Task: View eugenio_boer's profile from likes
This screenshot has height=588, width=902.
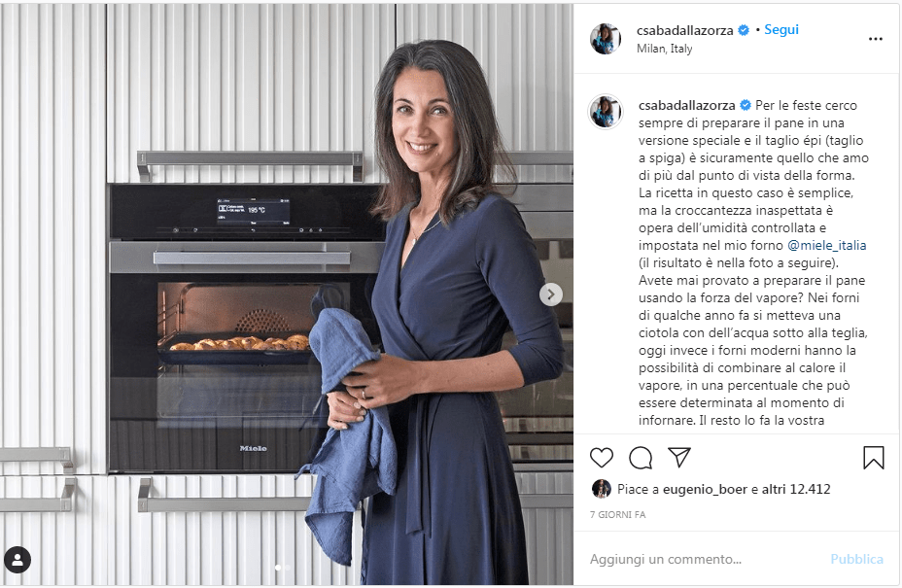Action: 705,489
